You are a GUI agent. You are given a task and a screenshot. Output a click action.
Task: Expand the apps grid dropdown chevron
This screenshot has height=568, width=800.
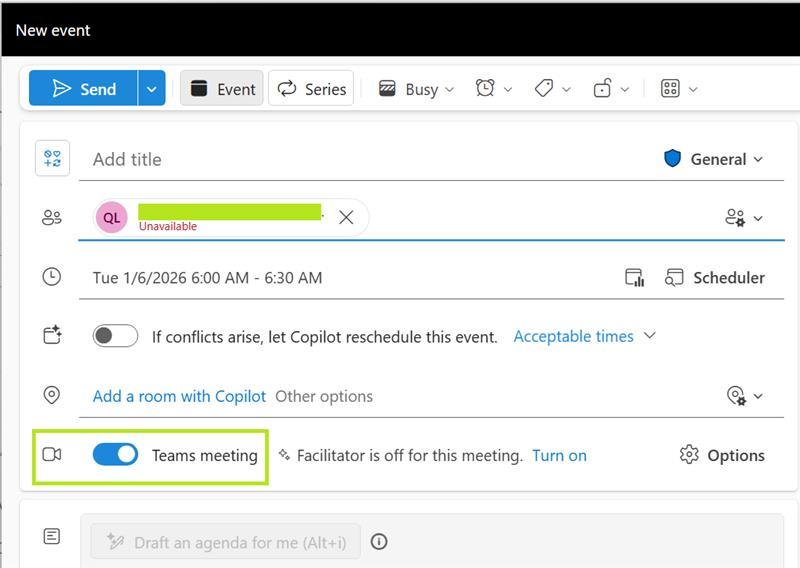tap(693, 89)
